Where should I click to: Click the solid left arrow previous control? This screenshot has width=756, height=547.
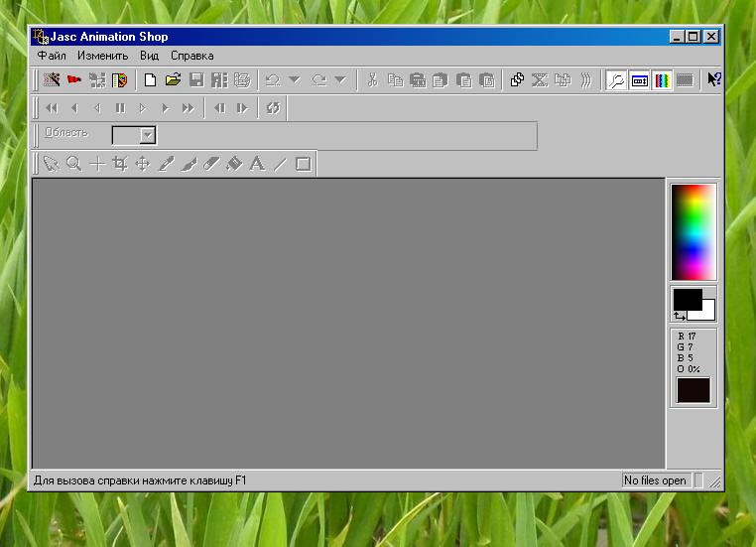click(74, 108)
